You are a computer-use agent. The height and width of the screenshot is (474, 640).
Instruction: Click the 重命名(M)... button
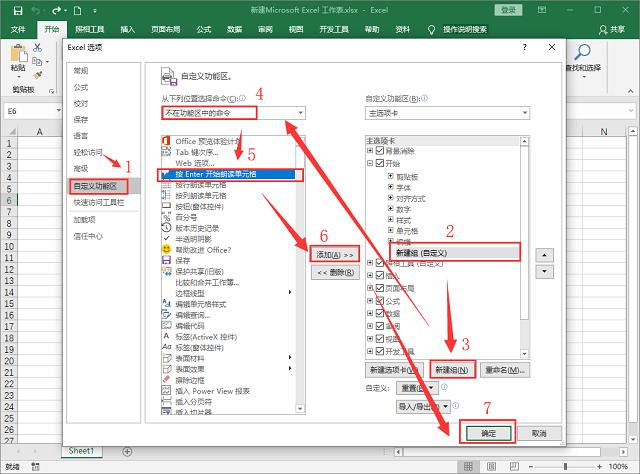click(x=505, y=370)
